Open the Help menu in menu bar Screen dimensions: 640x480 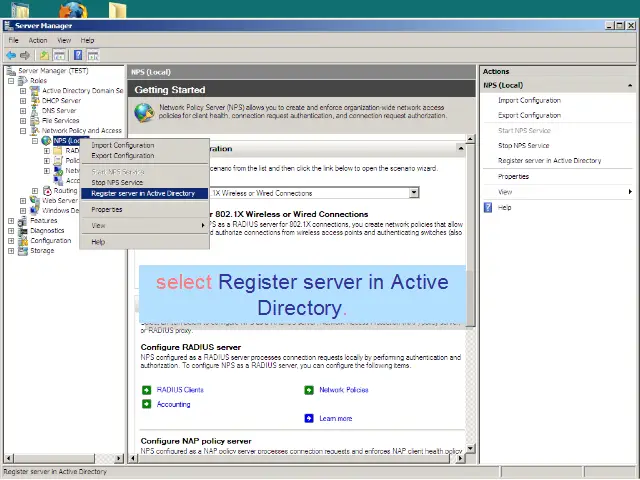click(87, 40)
